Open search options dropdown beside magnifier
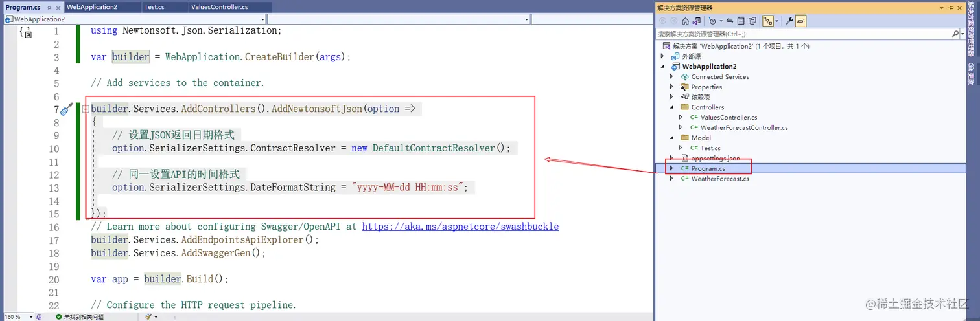The width and height of the screenshot is (980, 321). [962, 34]
